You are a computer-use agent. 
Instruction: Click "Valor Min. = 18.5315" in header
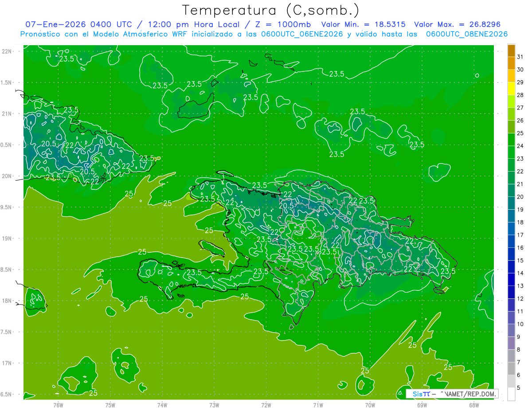[x=363, y=24]
